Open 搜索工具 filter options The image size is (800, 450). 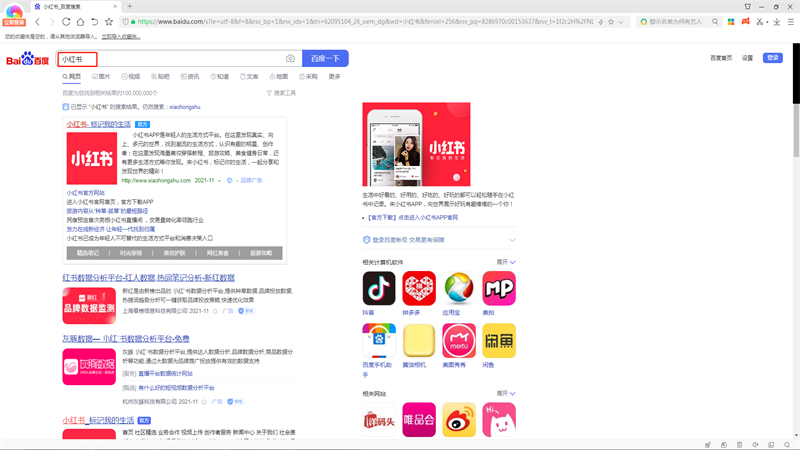tap(281, 93)
